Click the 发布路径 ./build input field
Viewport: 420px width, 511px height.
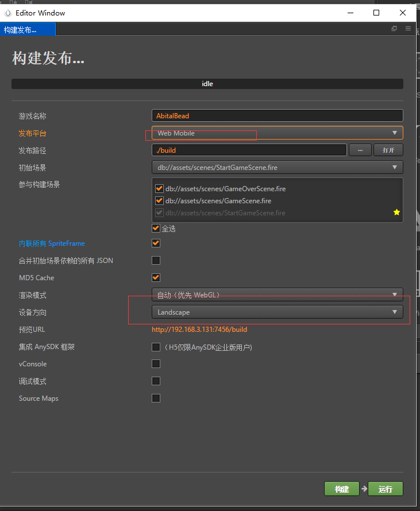(x=249, y=150)
